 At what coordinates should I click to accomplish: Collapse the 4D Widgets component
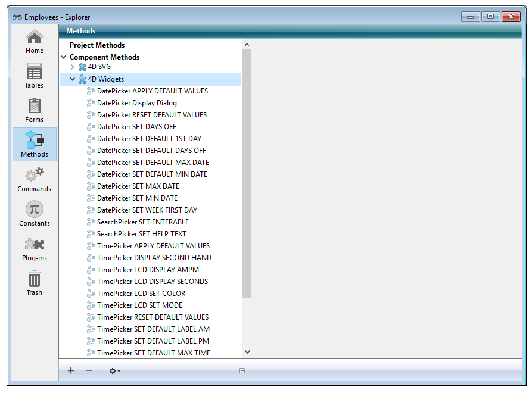[x=73, y=79]
